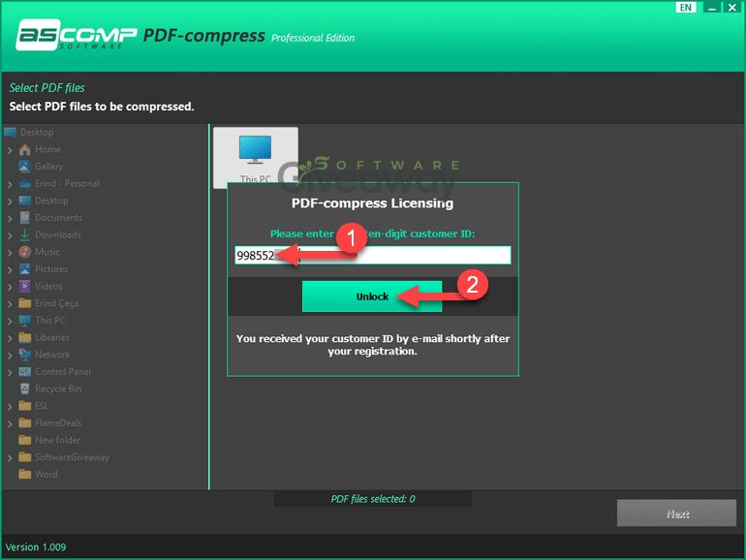
Task: Select the Downloads label in tree
Action: point(57,235)
